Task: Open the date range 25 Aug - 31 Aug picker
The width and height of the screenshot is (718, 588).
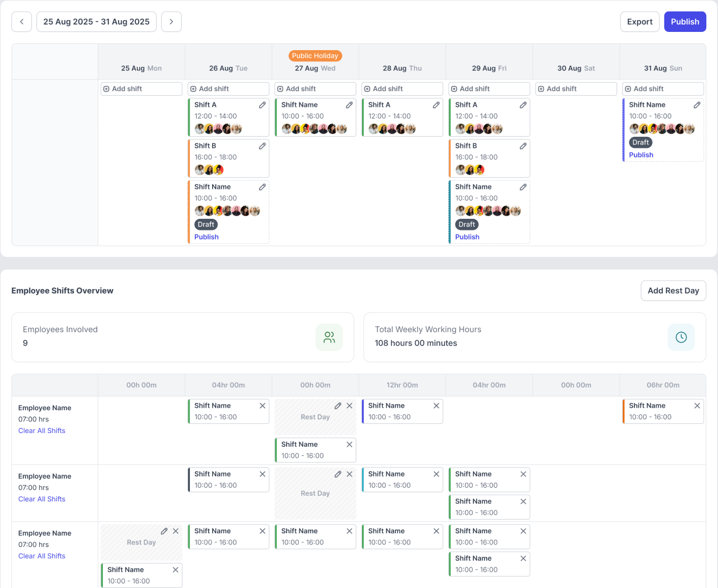Action: click(96, 22)
